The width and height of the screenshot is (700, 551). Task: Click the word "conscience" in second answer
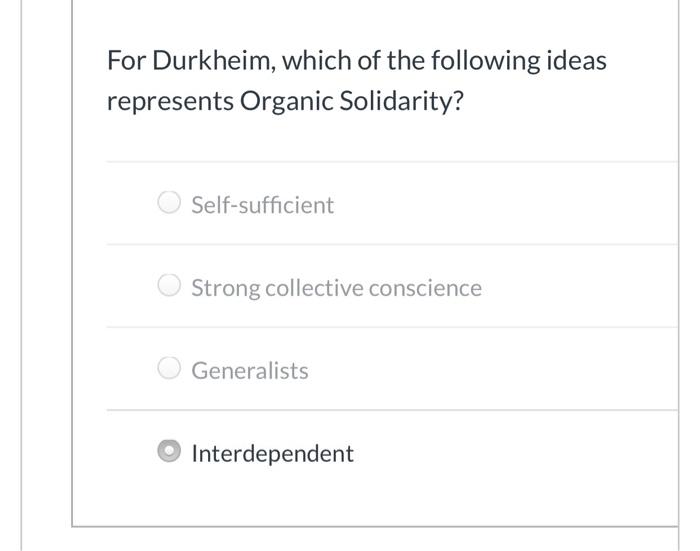(425, 288)
